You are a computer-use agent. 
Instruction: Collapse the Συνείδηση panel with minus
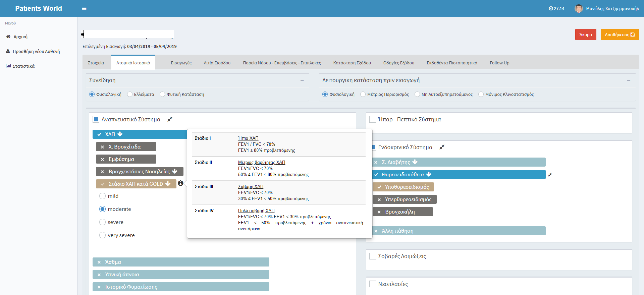click(x=302, y=80)
